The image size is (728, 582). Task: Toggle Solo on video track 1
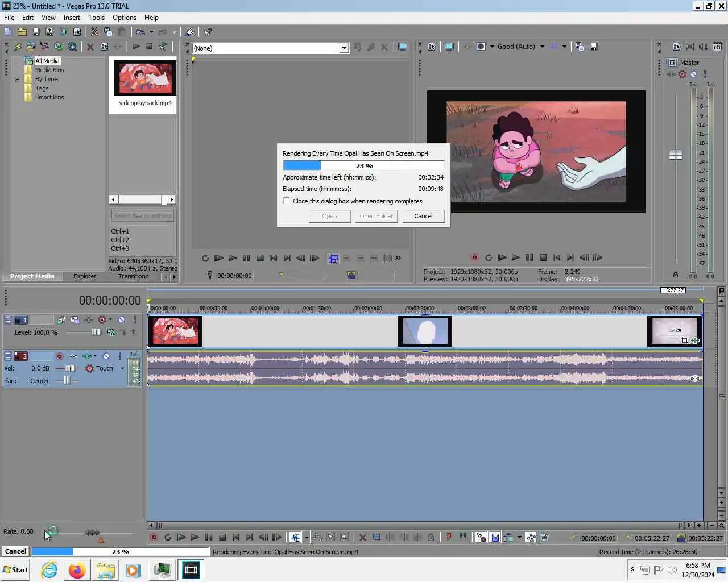pyautogui.click(x=135, y=320)
